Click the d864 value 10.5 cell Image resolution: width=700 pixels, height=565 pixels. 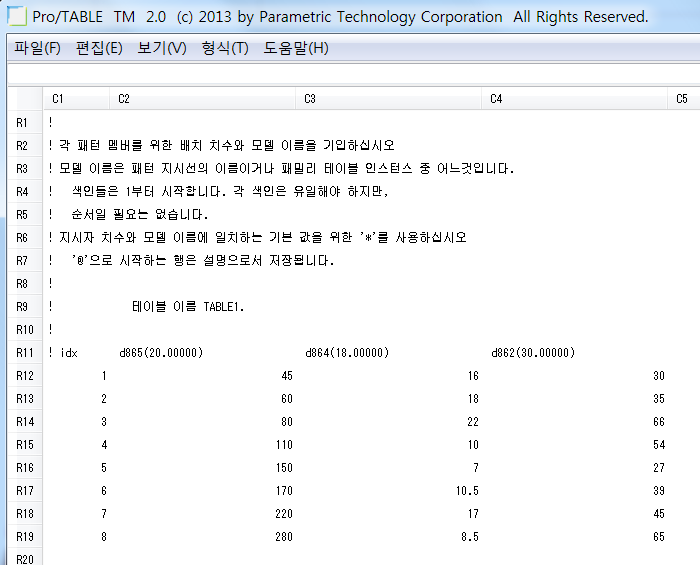pyautogui.click(x=467, y=491)
